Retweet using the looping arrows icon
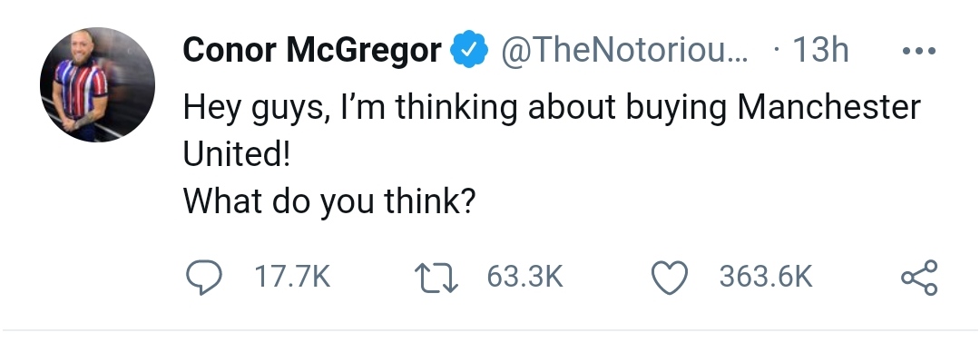This screenshot has height=342, width=980. [436, 278]
